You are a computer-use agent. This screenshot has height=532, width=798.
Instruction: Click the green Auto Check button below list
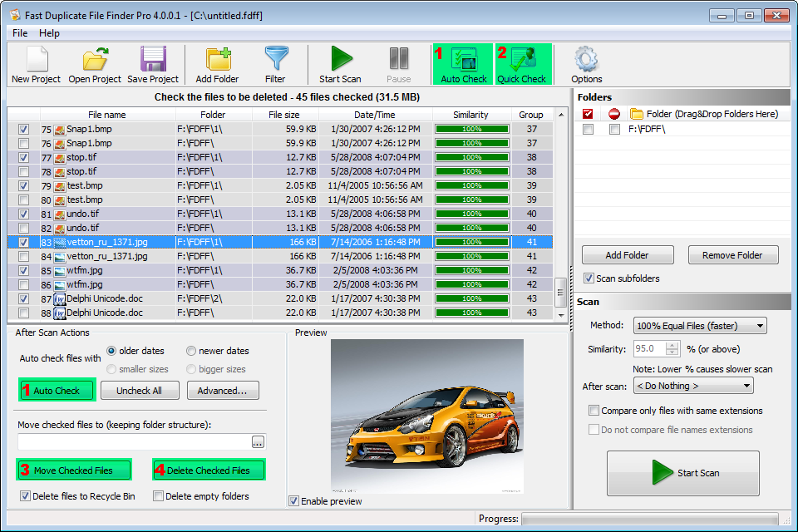[57, 391]
